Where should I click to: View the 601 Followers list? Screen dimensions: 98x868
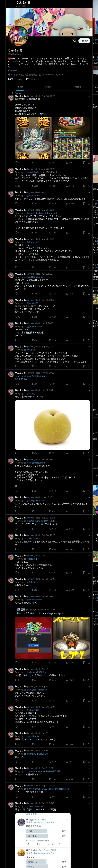coord(32,79)
